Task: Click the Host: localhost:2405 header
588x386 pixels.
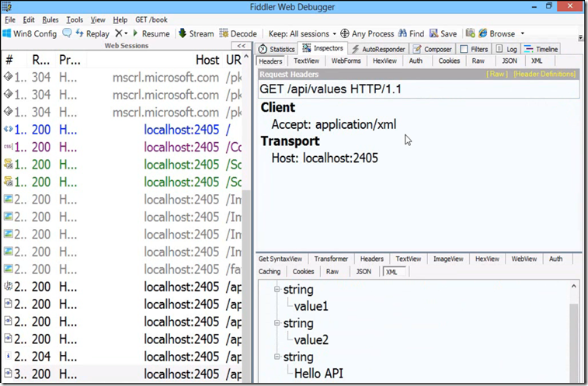Action: pyautogui.click(x=325, y=158)
